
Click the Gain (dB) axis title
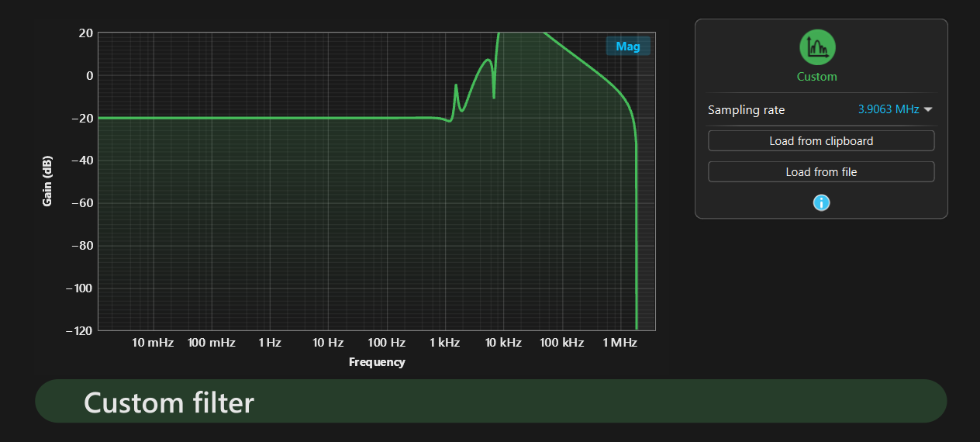point(47,181)
